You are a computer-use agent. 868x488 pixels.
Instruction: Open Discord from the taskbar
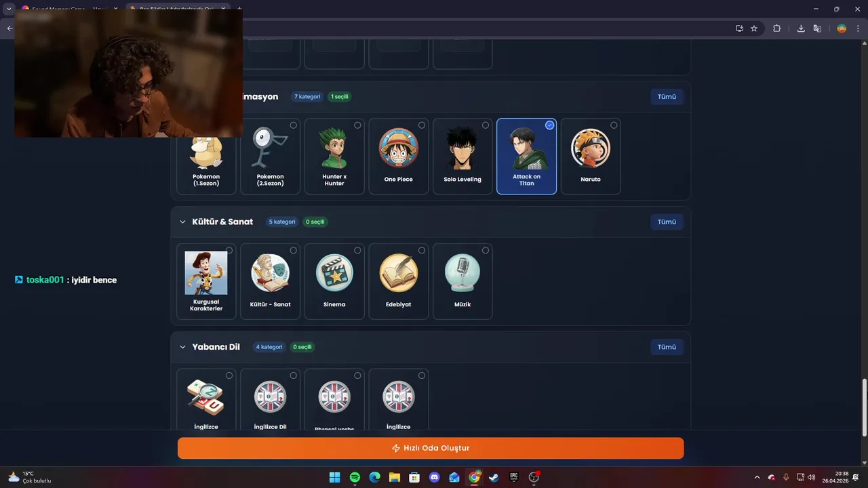[x=435, y=477]
